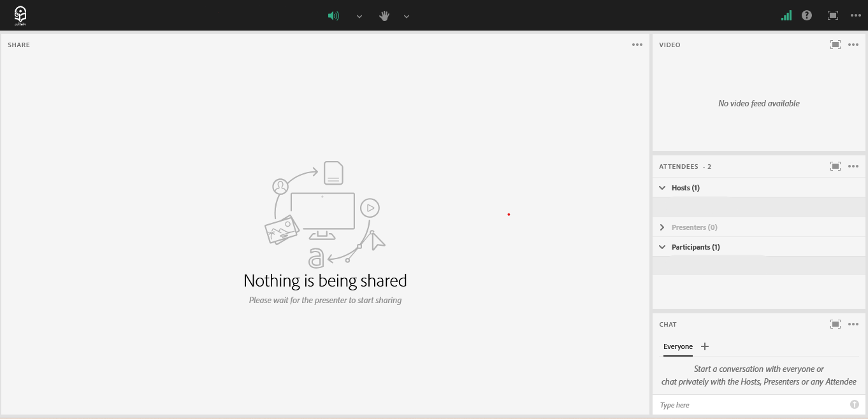Expand the Presenters (0) group
This screenshot has height=419, width=868.
(662, 227)
